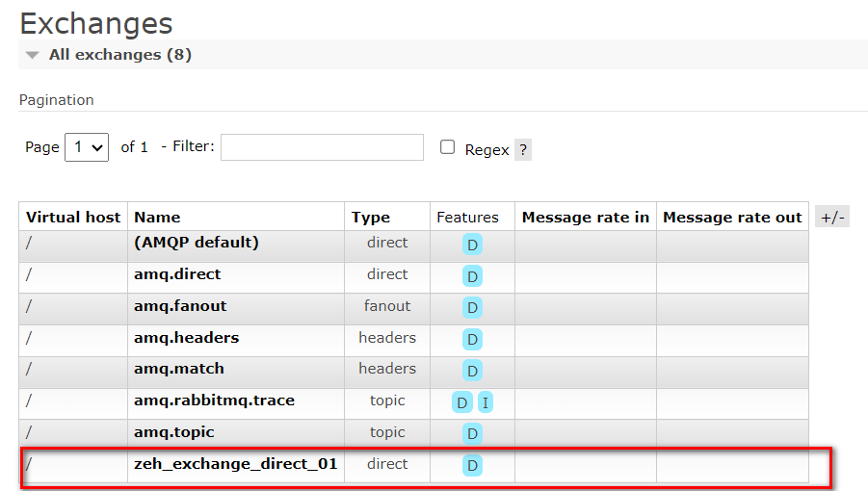The image size is (868, 491).
Task: Click the D badge in zeh_exchange_direct_01 row
Action: click(472, 466)
